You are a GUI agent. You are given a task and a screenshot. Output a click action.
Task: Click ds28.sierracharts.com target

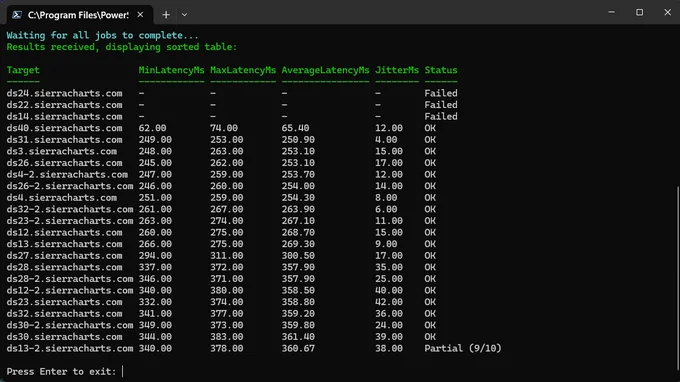coord(64,267)
